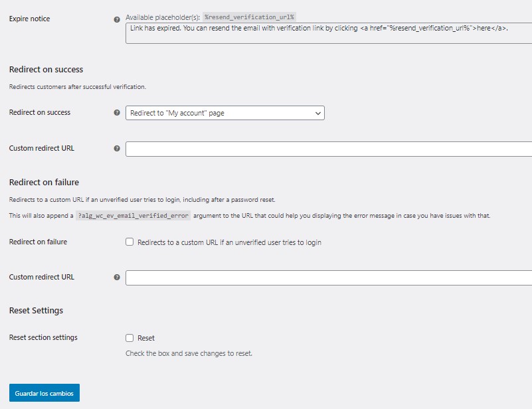532x409 pixels.
Task: Click "Check the box and save changes" description
Action: (189, 353)
